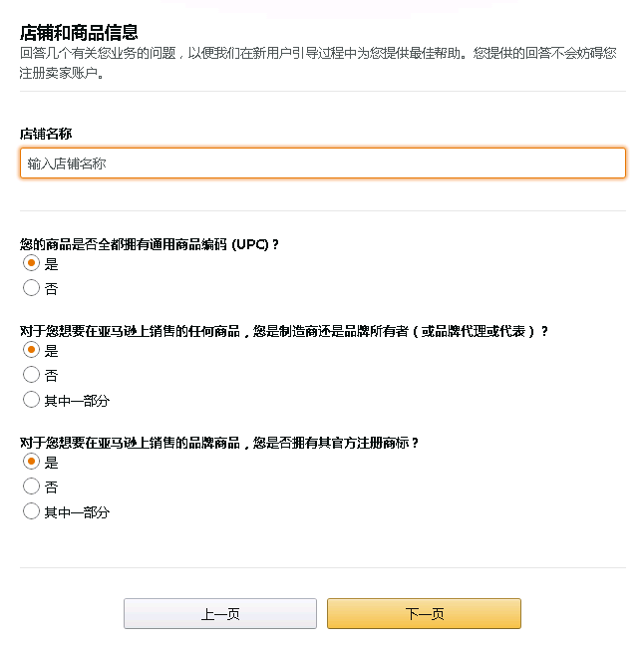This screenshot has height=651, width=644.
Task: Click the UPC question text 您的商品是否全都拥有通用商品编码
Action: [x=150, y=244]
